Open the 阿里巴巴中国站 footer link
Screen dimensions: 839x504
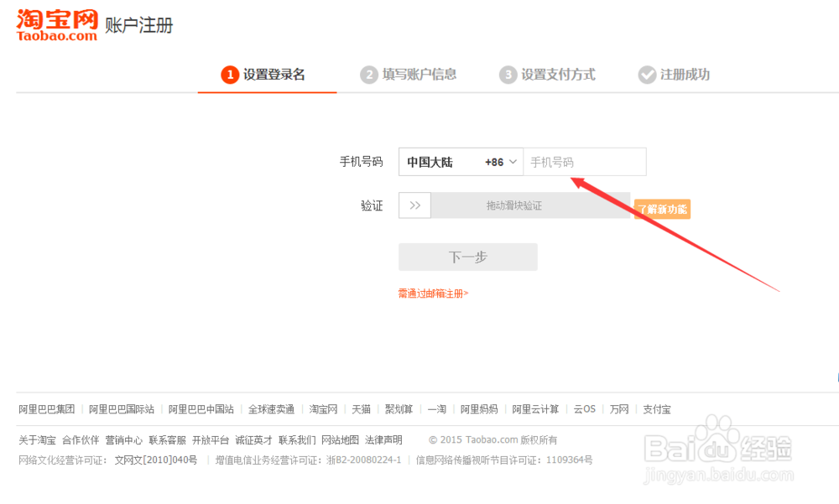pos(201,409)
